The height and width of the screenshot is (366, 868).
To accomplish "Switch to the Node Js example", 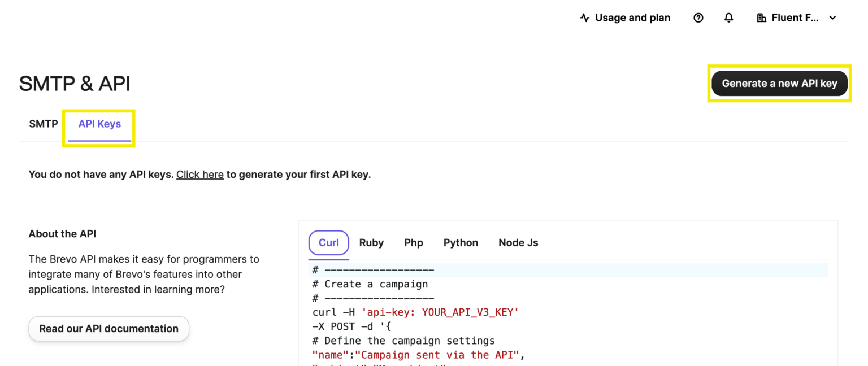I will (518, 242).
